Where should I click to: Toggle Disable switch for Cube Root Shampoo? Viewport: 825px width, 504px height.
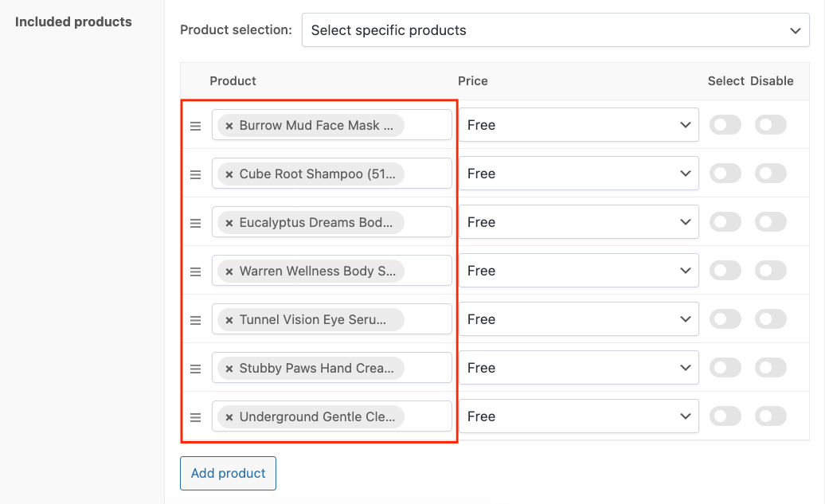click(x=770, y=174)
